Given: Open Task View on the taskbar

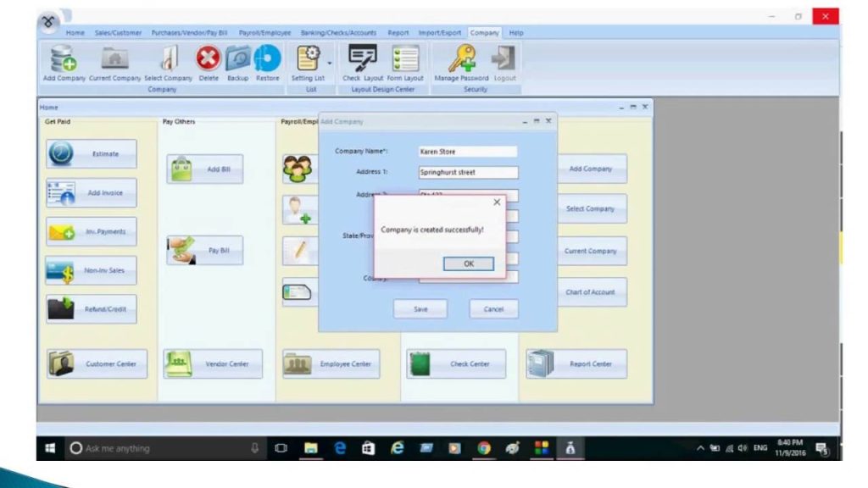Looking at the screenshot, I should tap(281, 448).
